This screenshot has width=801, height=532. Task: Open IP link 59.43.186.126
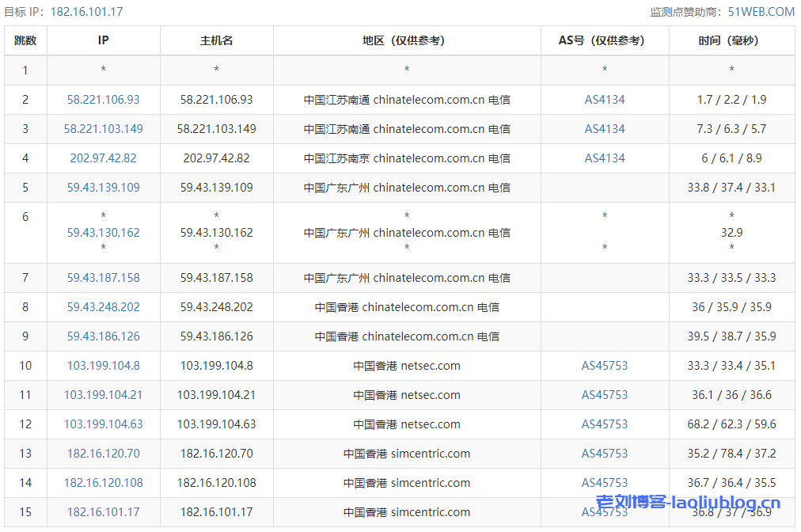coord(103,336)
